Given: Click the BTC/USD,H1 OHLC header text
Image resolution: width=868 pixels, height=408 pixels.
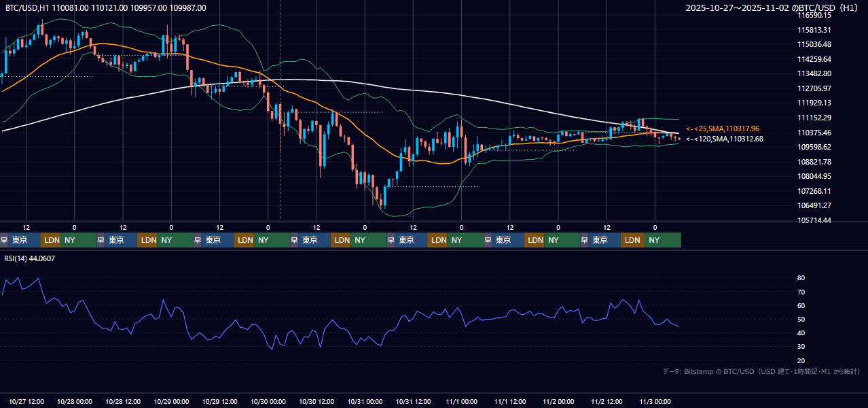Looking at the screenshot, I should click(x=106, y=8).
